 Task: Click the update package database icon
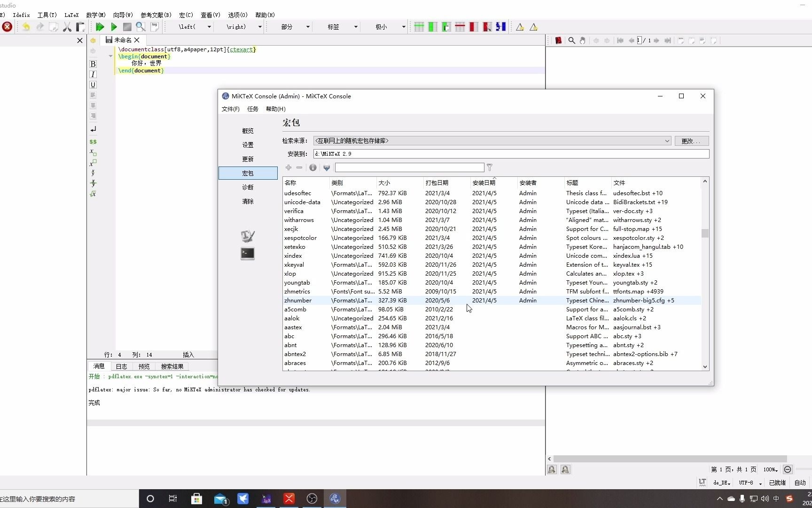pyautogui.click(x=327, y=167)
